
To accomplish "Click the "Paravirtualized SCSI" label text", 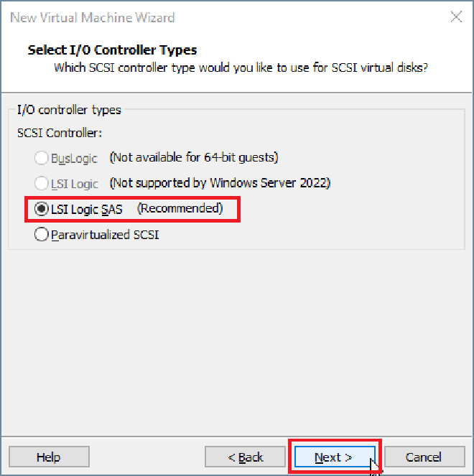I will pyautogui.click(x=105, y=235).
